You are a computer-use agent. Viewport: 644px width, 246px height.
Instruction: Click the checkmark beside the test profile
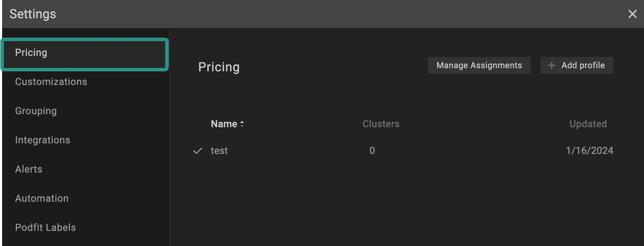[198, 151]
